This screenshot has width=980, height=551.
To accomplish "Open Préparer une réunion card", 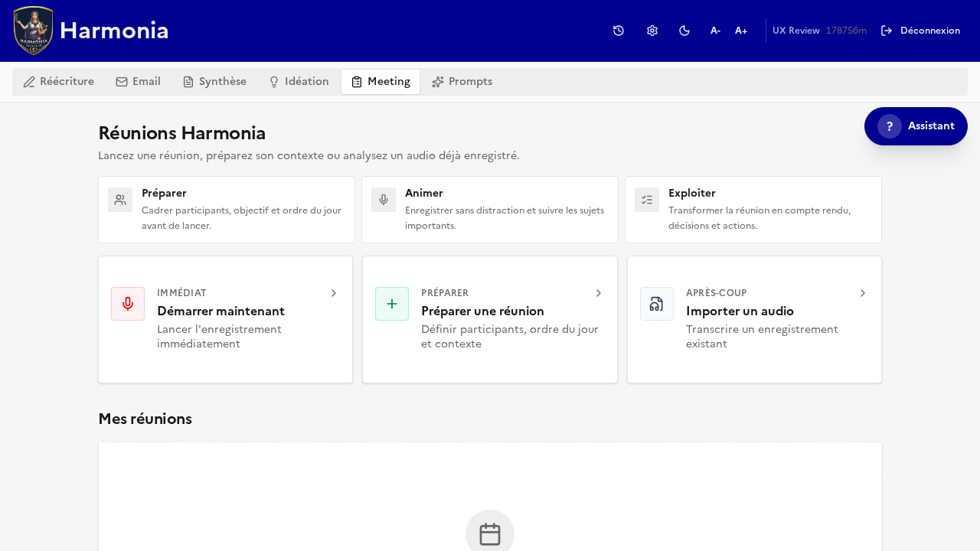I will coord(490,320).
